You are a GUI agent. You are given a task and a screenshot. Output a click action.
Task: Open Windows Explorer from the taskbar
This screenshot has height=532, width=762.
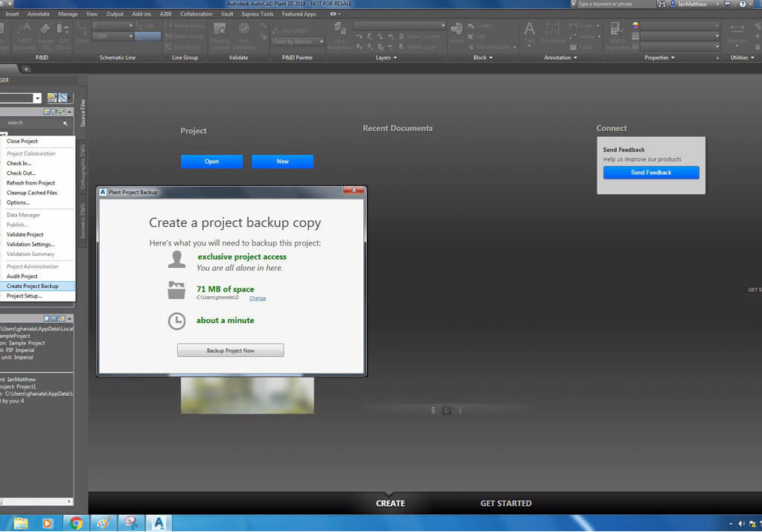pos(20,523)
